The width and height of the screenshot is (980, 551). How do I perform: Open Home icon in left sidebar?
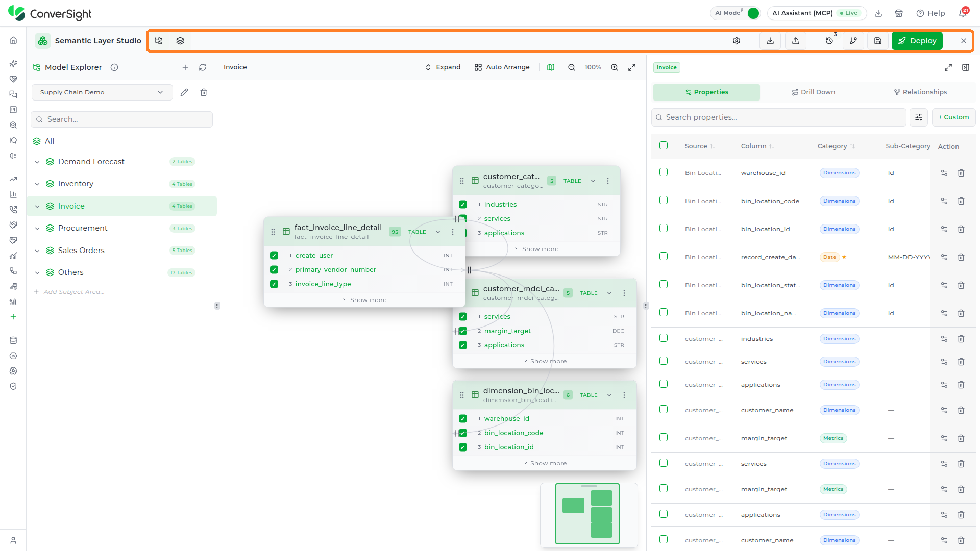point(13,40)
